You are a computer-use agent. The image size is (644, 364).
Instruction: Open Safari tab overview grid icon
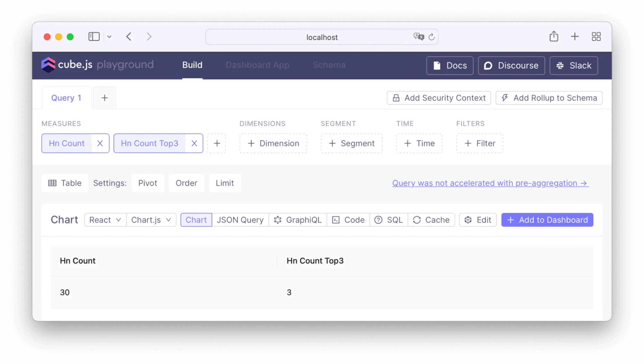click(x=596, y=37)
